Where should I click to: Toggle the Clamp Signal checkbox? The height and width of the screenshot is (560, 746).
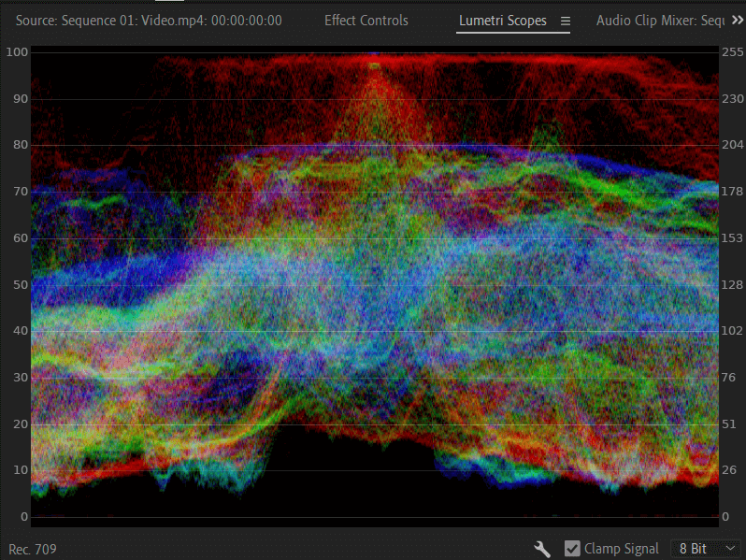pyautogui.click(x=572, y=549)
